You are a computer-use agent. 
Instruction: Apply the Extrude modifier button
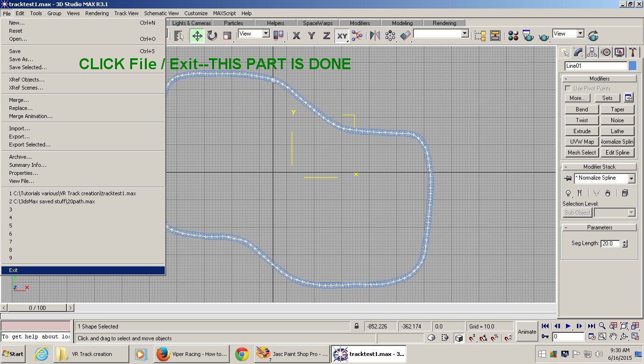coord(582,131)
